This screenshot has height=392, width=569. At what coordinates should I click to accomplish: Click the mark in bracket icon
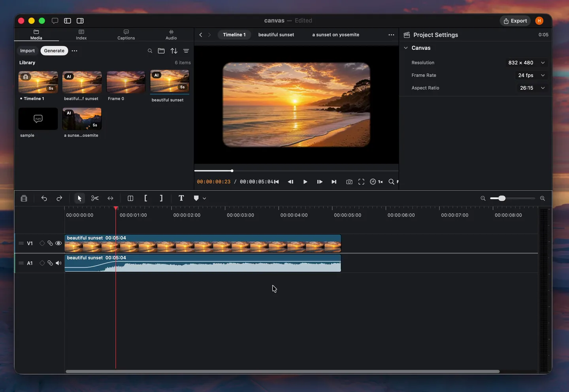[x=146, y=198]
